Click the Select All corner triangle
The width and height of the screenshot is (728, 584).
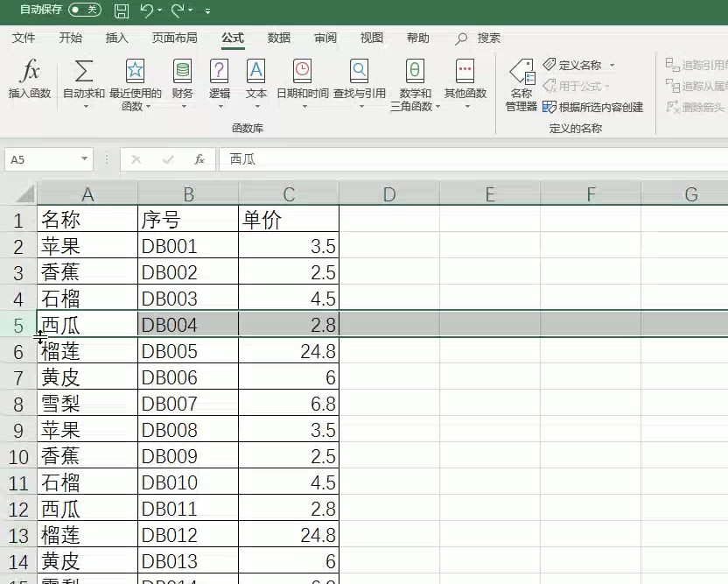coord(25,193)
